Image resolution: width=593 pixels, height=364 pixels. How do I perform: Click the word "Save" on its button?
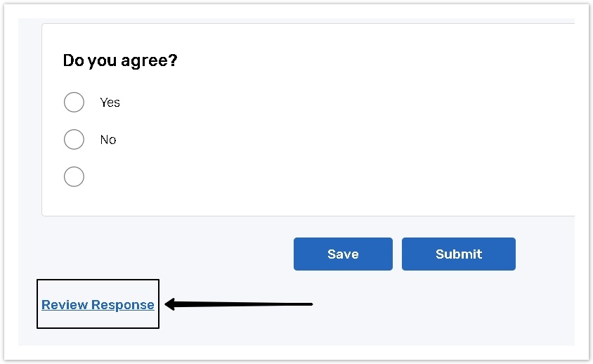343,254
